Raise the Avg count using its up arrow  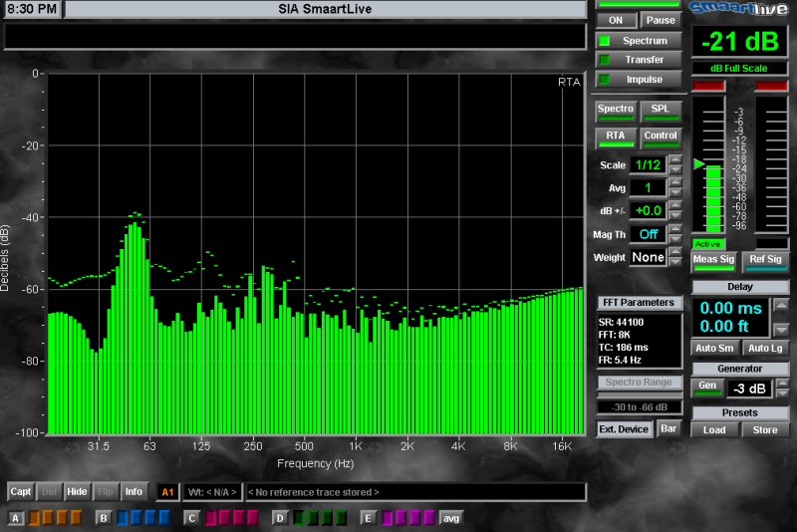click(675, 182)
